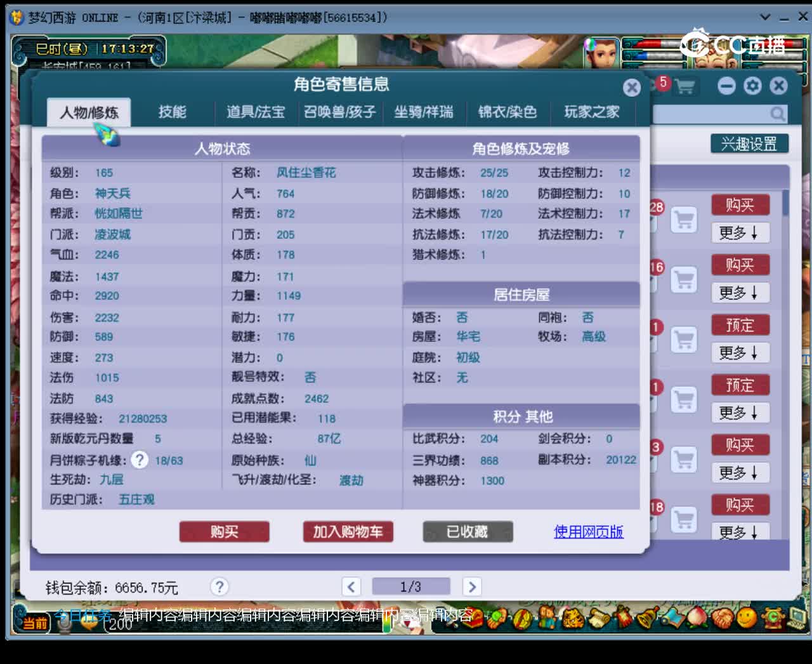Open the 技能 tab

(172, 112)
